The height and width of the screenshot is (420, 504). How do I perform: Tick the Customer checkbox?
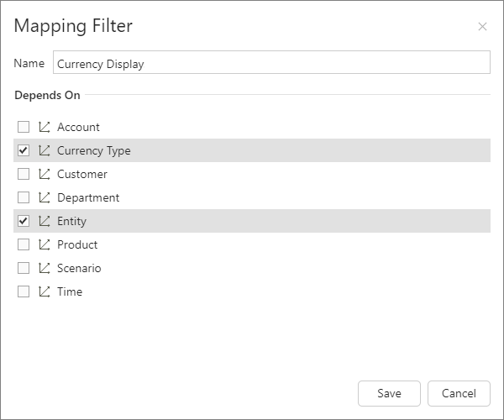24,174
